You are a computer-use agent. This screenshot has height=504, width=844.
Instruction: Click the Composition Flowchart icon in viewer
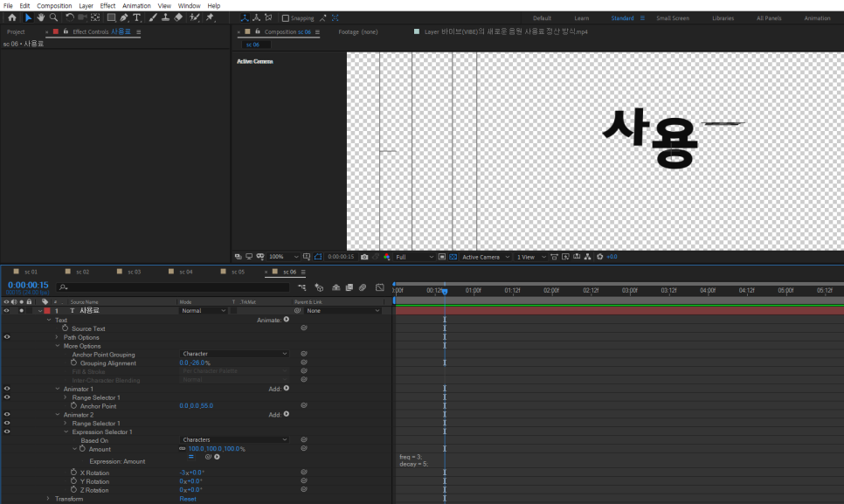click(x=587, y=257)
